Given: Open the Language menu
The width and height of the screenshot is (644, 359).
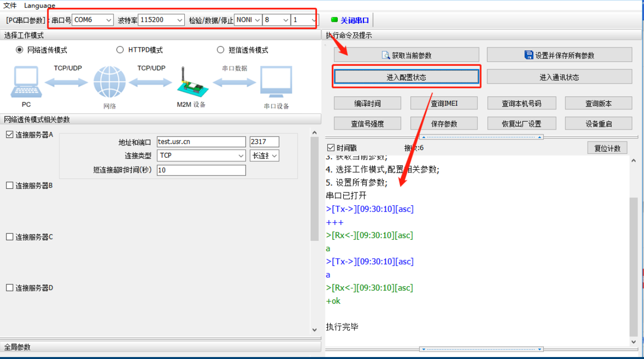Looking at the screenshot, I should click(x=40, y=5).
